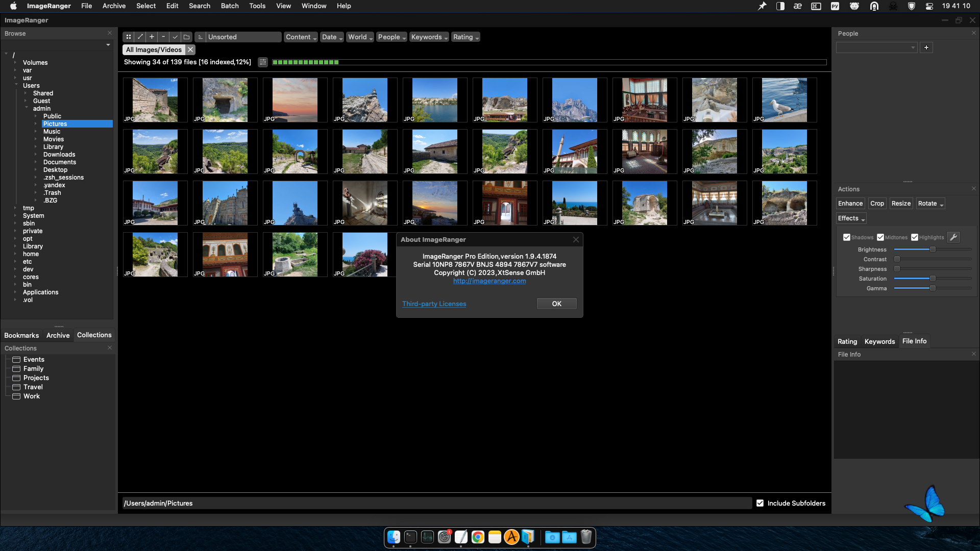Adjust the Brightness slider
Viewport: 980px width, 551px height.
(933, 249)
